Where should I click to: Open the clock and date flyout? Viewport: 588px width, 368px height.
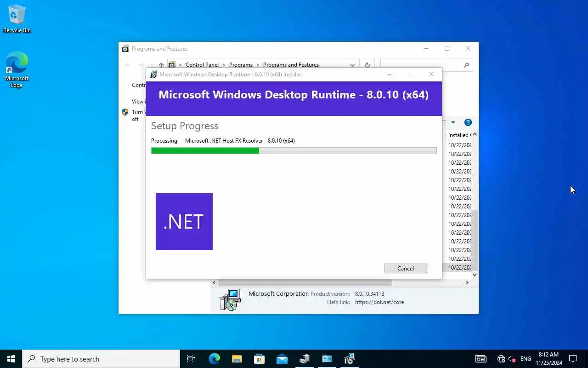[x=548, y=359]
